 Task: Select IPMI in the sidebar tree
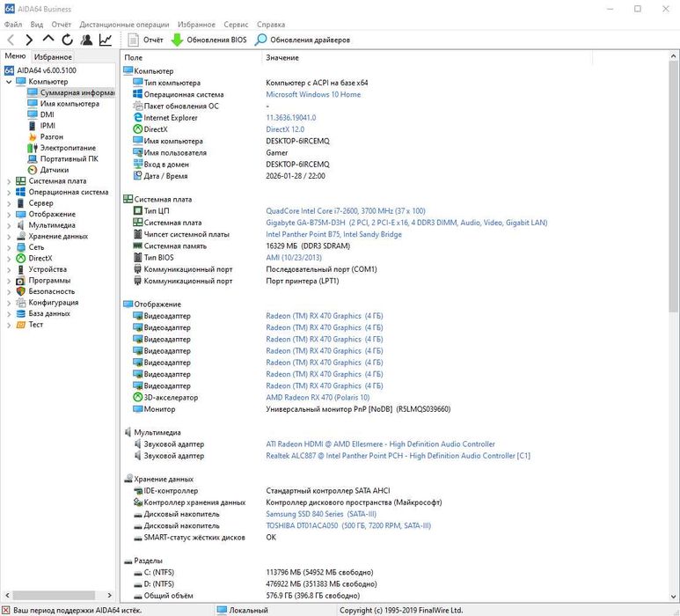[x=48, y=125]
